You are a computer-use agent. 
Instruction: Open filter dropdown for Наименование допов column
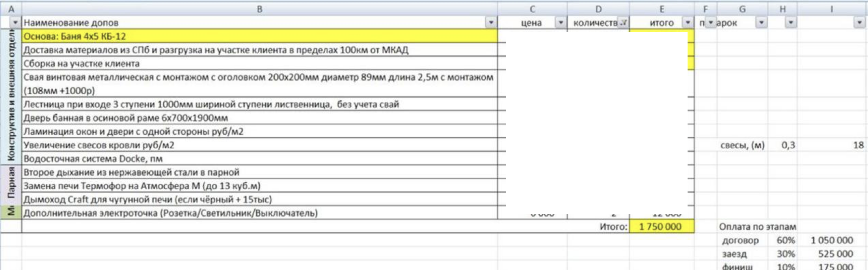491,23
